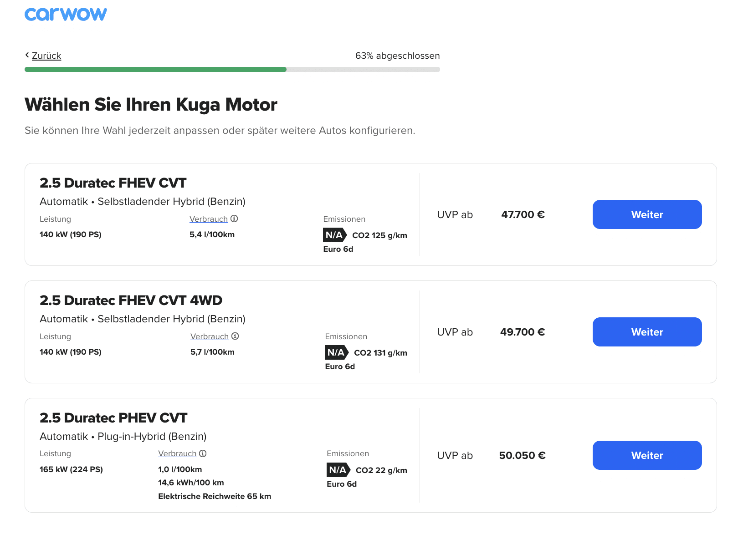Click 'Automatik • Plug-in-Hybrid (Benzin)'
Image resolution: width=738 pixels, height=560 pixels.
pyautogui.click(x=123, y=436)
